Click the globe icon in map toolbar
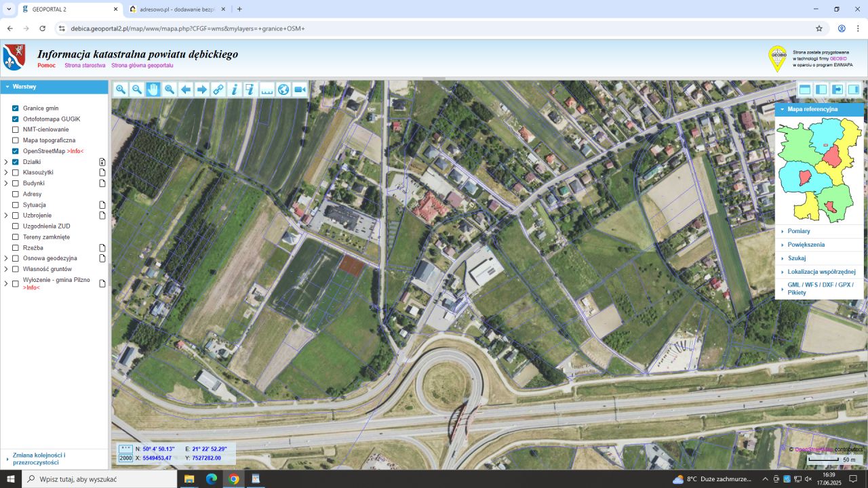Image resolution: width=868 pixels, height=488 pixels. click(283, 89)
